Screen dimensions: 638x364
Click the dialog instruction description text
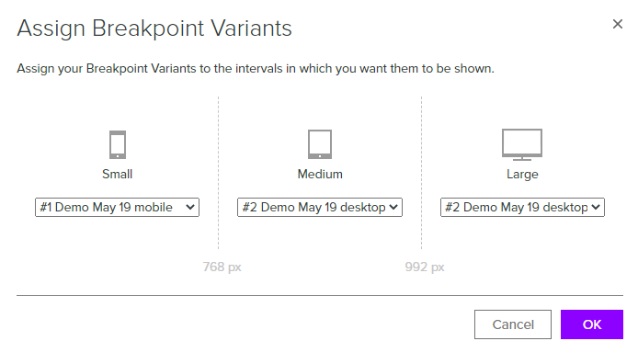tap(256, 69)
